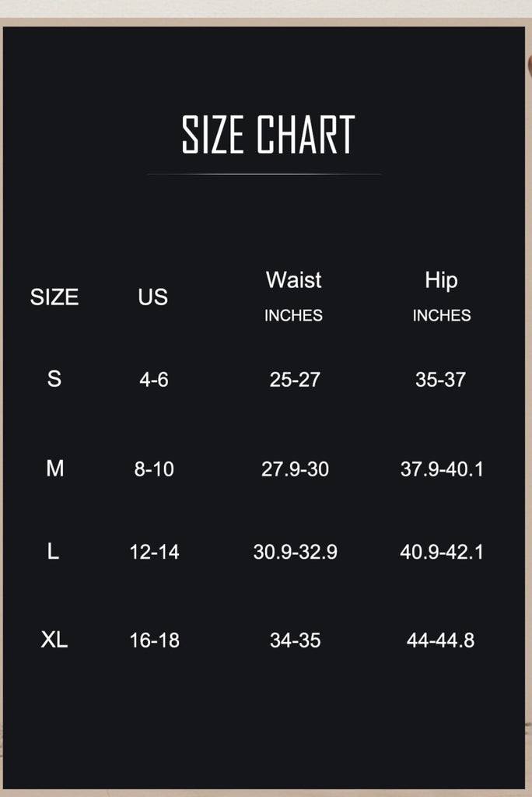This screenshot has width=532, height=797.
Task: Select the XL size row label
Action: (x=54, y=640)
